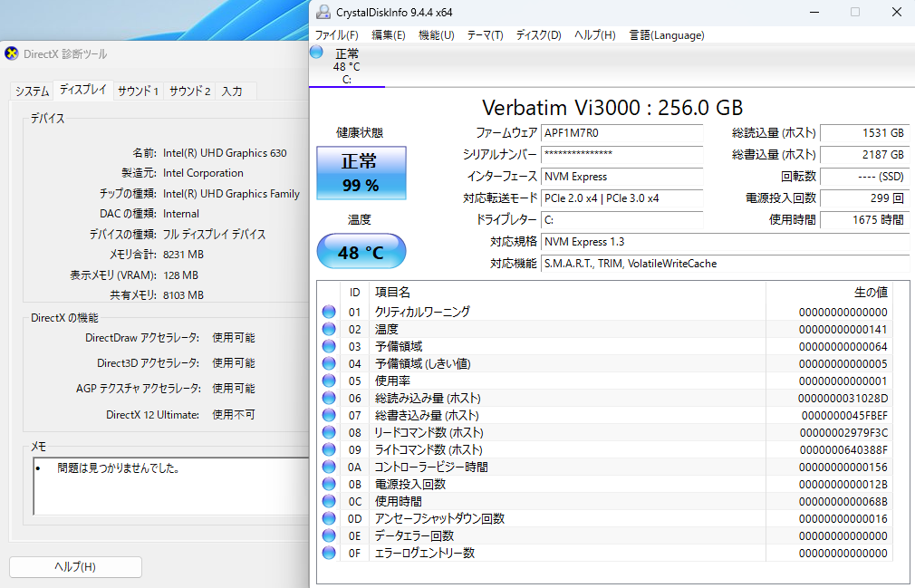The image size is (915, 588).
Task: Minimize the CrystalDiskInfo window
Action: pos(814,13)
